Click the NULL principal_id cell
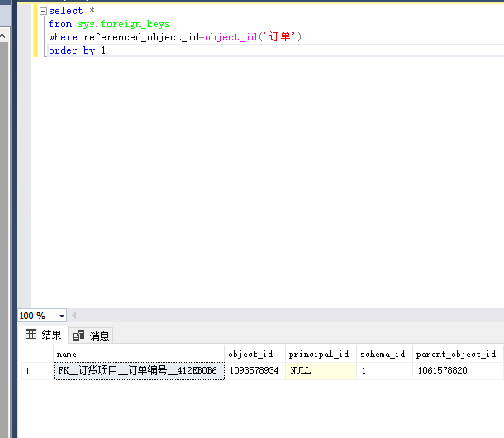Screen dimensions: 504x438 click(x=320, y=371)
